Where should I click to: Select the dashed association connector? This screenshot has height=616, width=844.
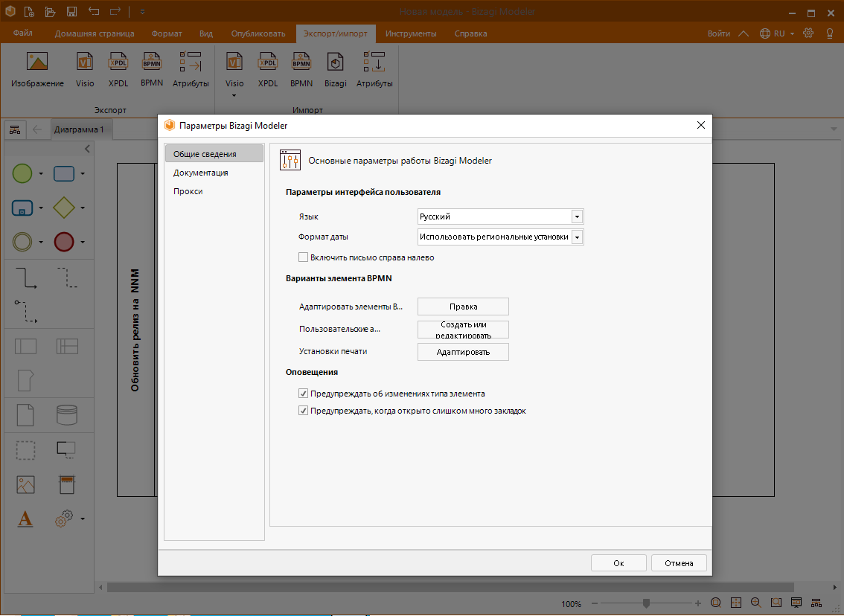tap(67, 277)
